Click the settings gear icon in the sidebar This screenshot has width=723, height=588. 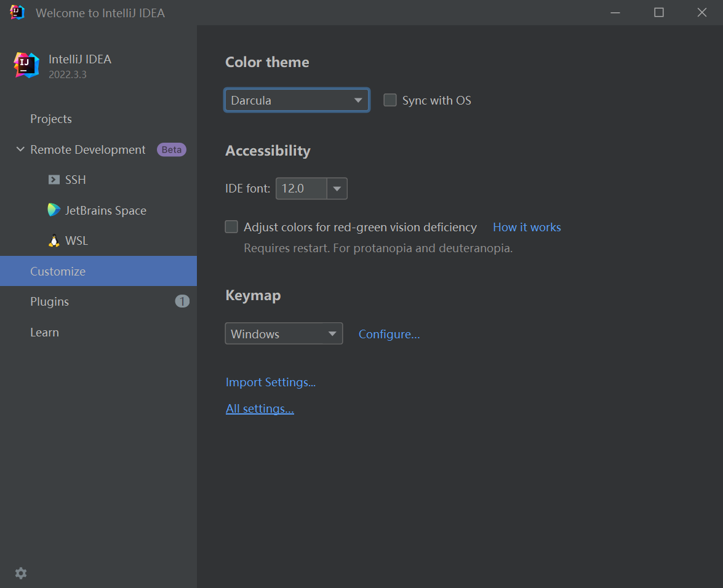[x=21, y=573]
